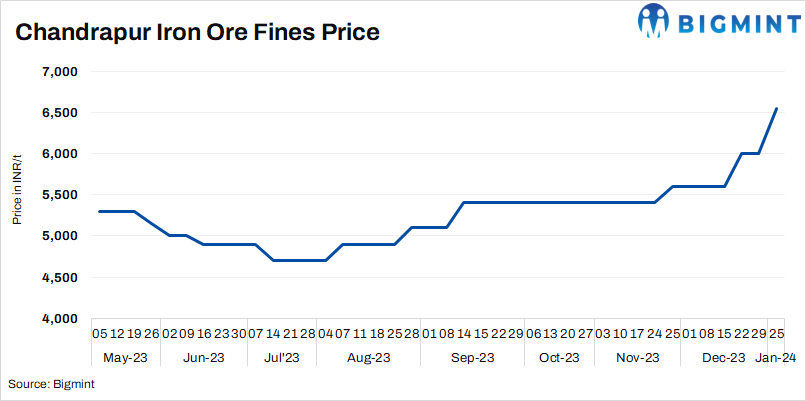Click the BIGMINT brand name text
Screen dimensions: 806x401
731,22
